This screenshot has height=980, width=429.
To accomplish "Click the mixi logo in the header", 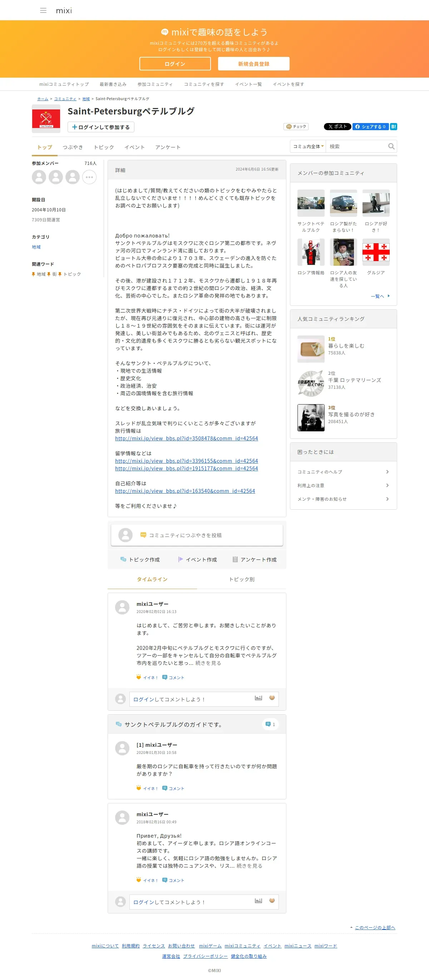I will [x=64, y=11].
